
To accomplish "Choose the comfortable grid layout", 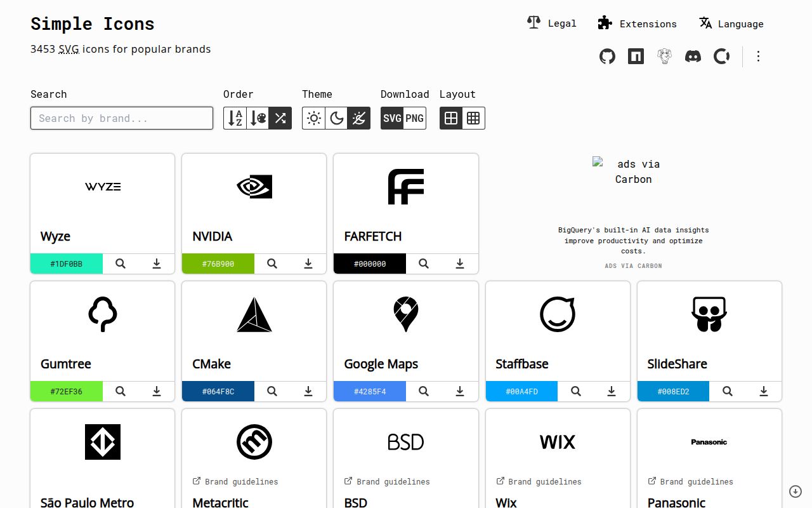I will pyautogui.click(x=451, y=118).
